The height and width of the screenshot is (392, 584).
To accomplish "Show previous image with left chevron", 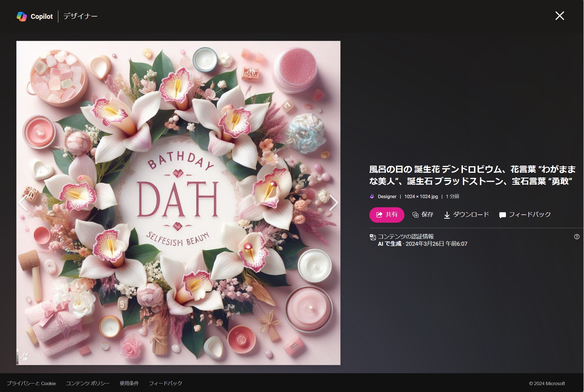I will (x=23, y=203).
